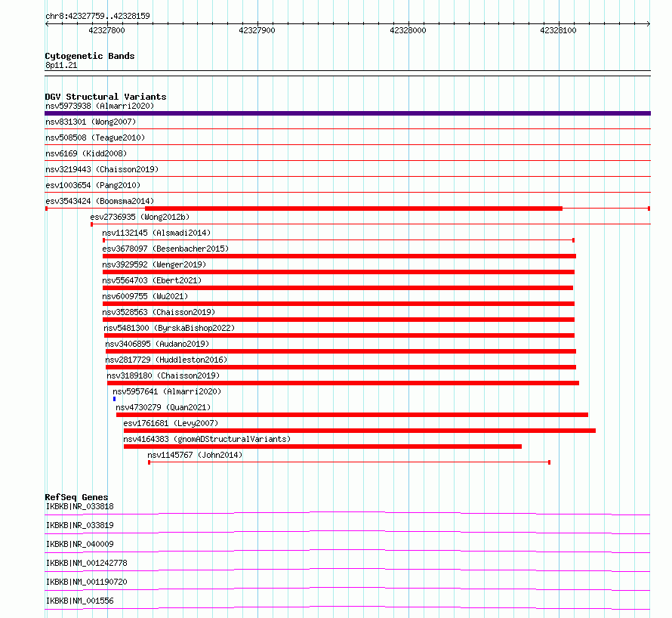Click nsv3189180 (Chaisson2019) variant label
The width and height of the screenshot is (672, 618).
click(163, 375)
